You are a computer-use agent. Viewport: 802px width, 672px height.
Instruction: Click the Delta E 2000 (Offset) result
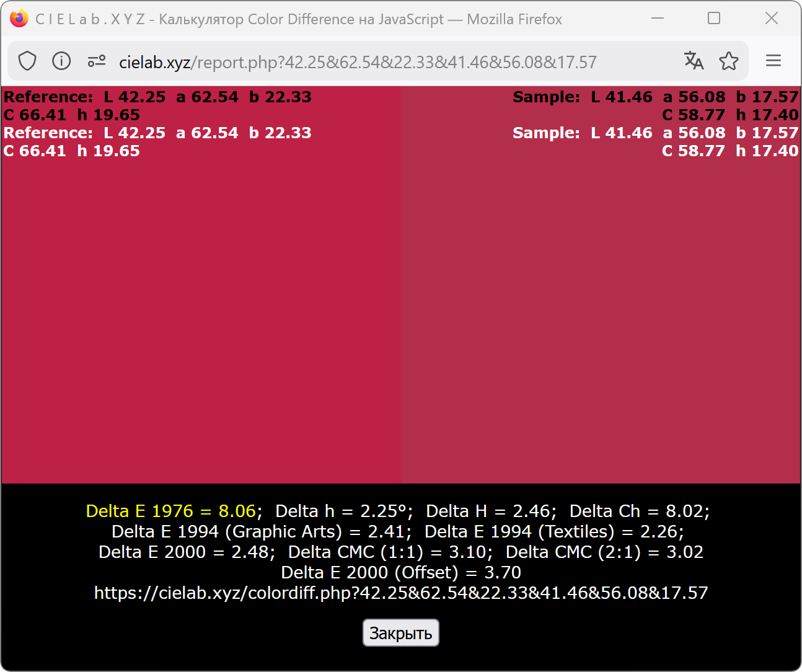coord(400,573)
